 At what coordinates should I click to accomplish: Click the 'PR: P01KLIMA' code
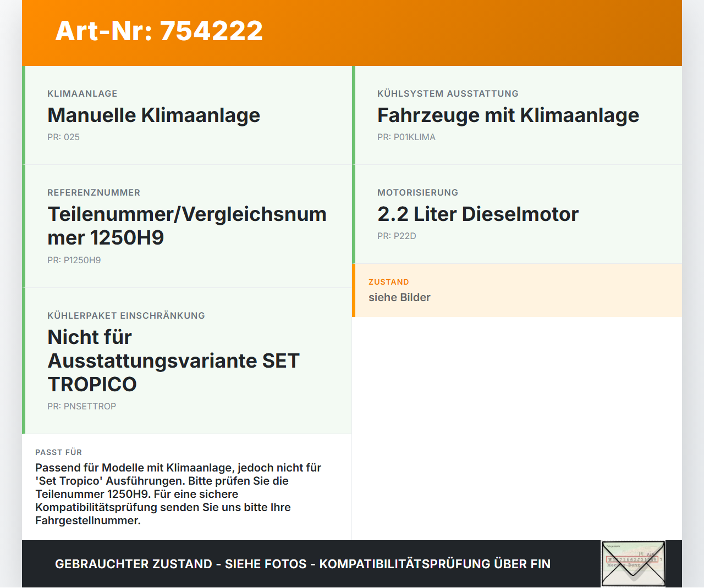coord(406,137)
